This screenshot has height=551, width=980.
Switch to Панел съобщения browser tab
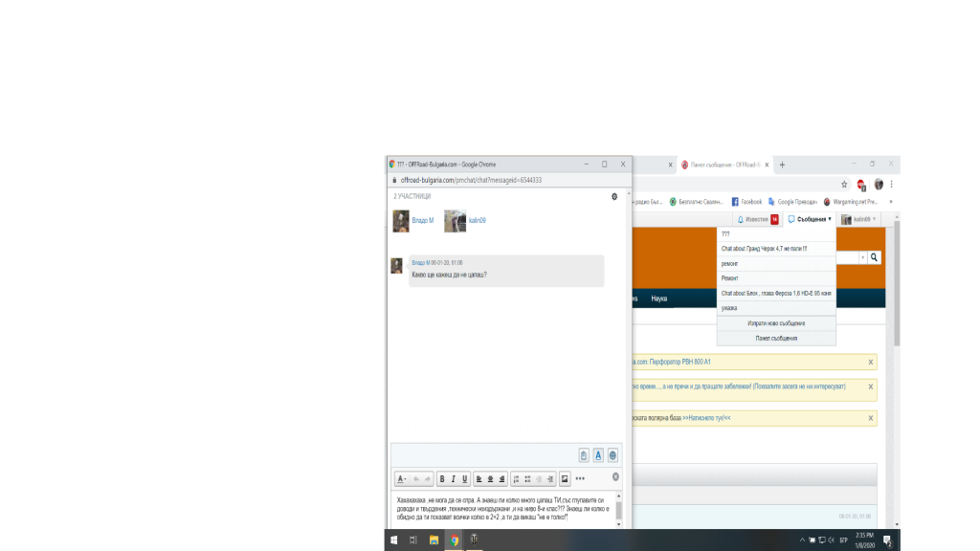click(x=725, y=165)
